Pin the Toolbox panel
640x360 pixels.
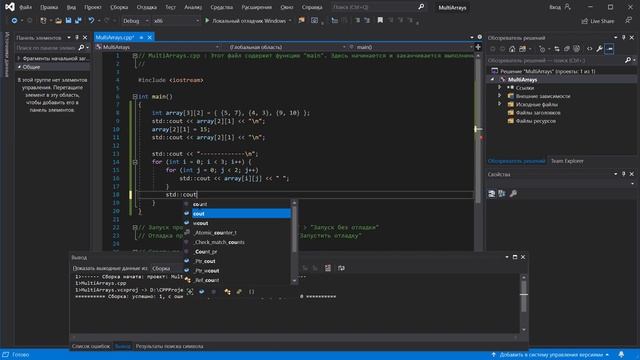click(x=77, y=38)
